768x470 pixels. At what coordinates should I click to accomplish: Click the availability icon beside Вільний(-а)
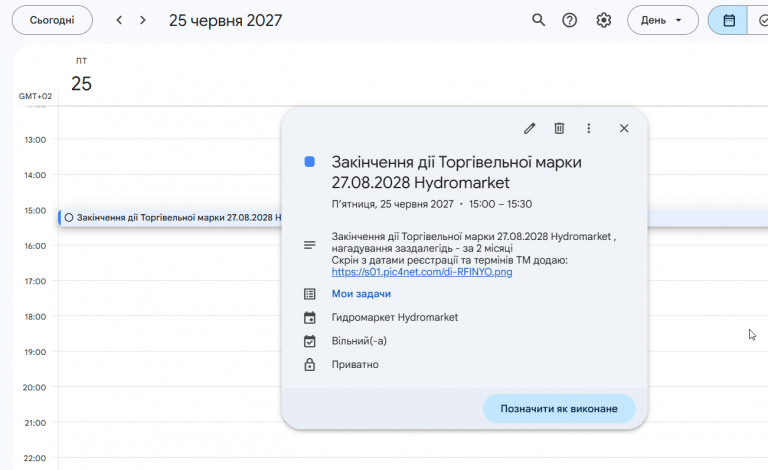(310, 341)
